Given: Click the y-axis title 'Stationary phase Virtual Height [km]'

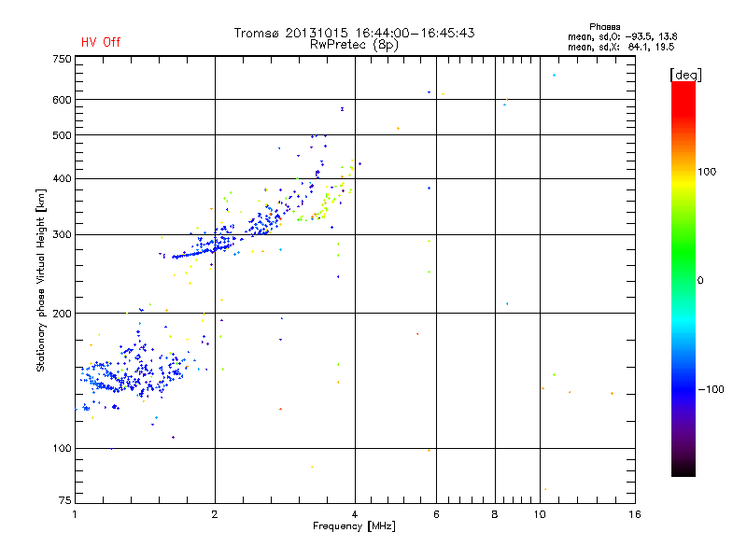Looking at the screenshot, I should pyautogui.click(x=40, y=280).
